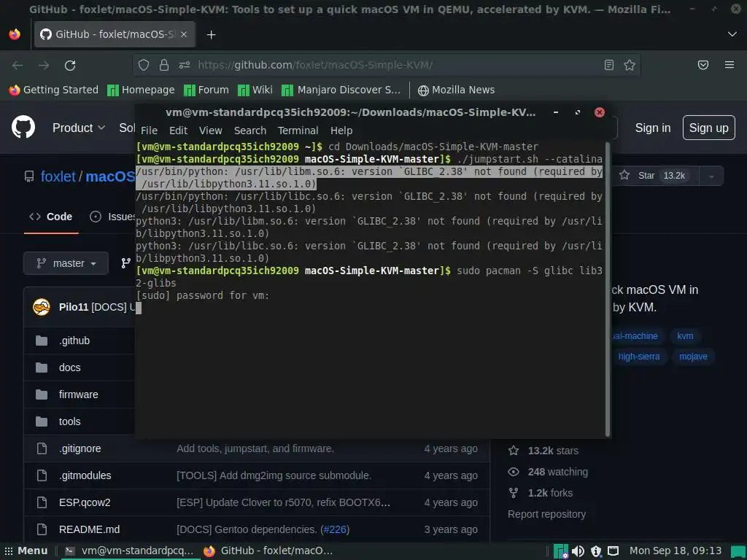Open issue #226 link
Image resolution: width=747 pixels, height=560 pixels.
point(336,529)
